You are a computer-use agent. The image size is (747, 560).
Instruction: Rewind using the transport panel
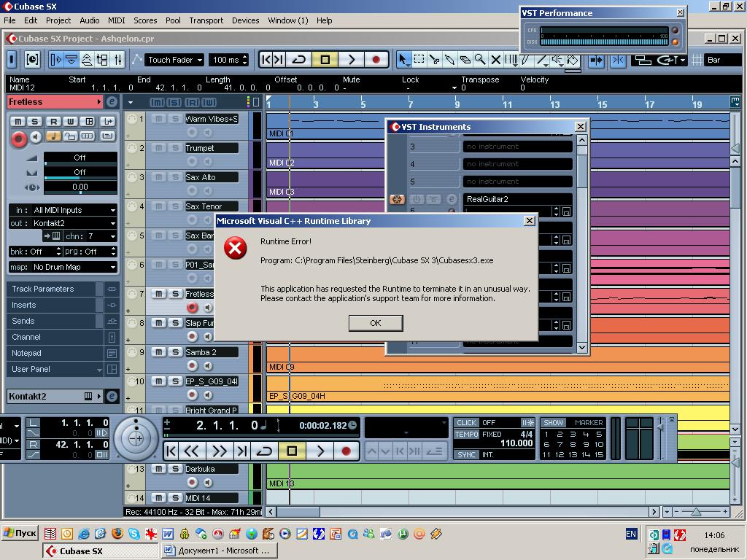click(x=192, y=451)
